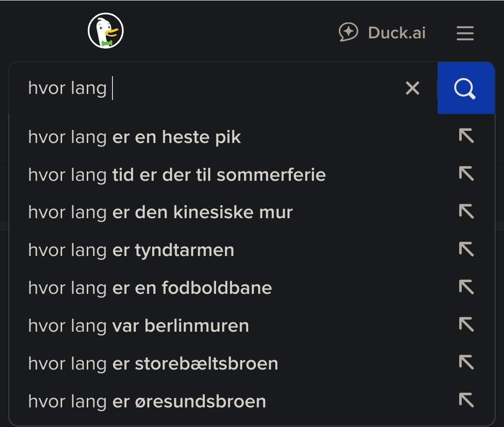Click the arrow icon beside kinesiske mur suggestion

(466, 212)
